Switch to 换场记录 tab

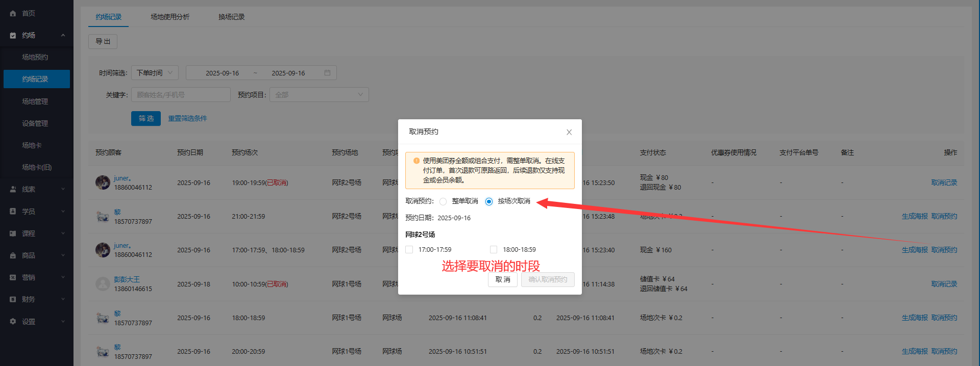coord(232,17)
